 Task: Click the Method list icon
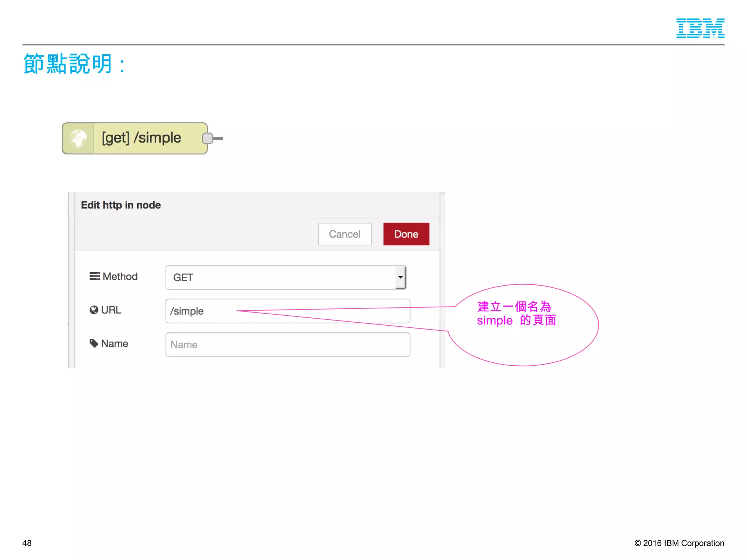[94, 276]
